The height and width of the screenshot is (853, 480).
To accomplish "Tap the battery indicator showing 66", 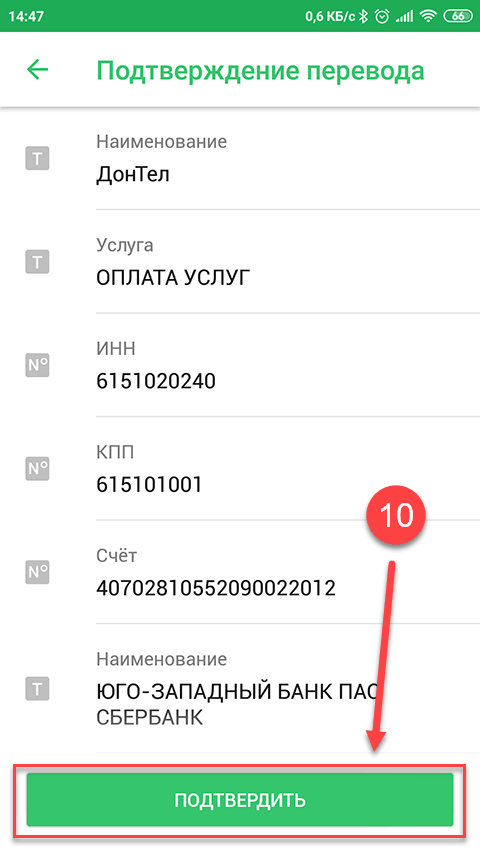I will (458, 16).
